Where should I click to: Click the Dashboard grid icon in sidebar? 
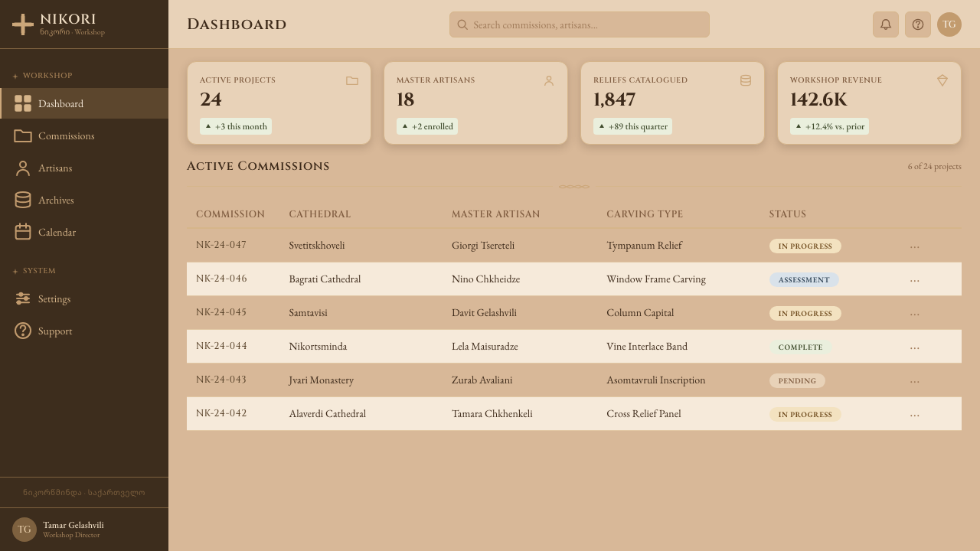23,103
